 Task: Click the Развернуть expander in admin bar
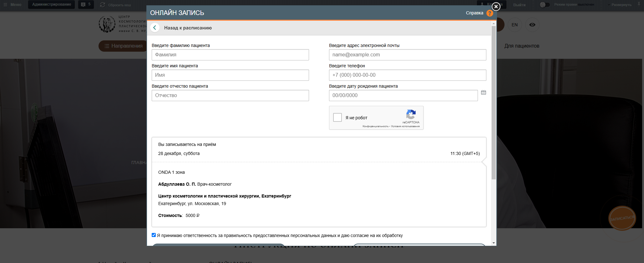click(x=620, y=5)
